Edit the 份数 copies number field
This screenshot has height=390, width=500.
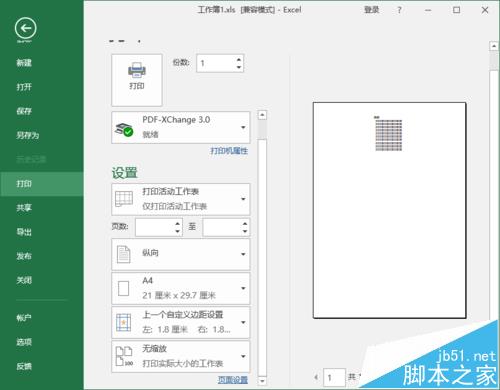click(216, 63)
